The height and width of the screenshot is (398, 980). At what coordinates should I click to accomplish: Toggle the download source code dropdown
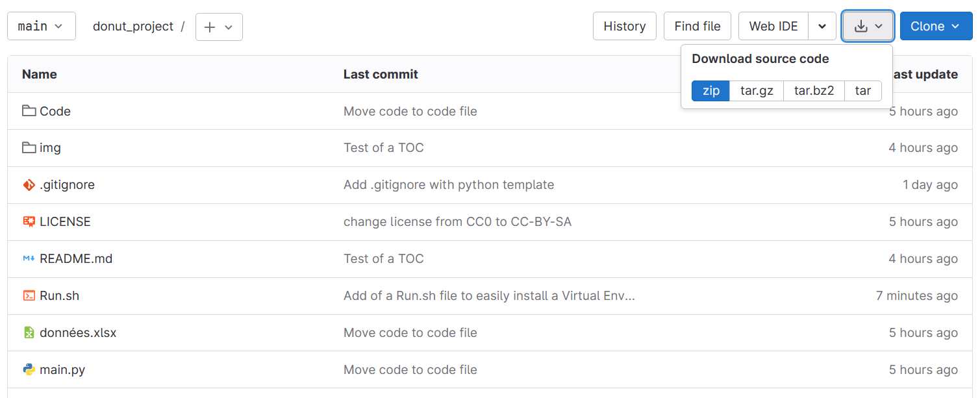coord(868,26)
